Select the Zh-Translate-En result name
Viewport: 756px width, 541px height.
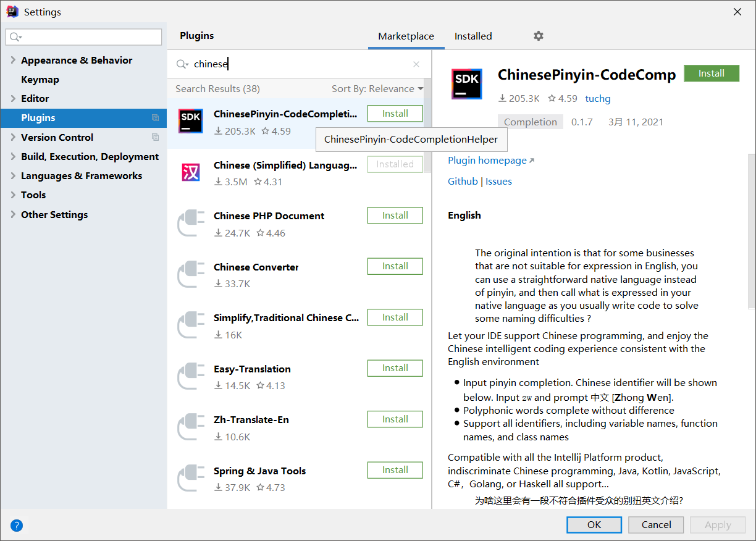point(251,420)
